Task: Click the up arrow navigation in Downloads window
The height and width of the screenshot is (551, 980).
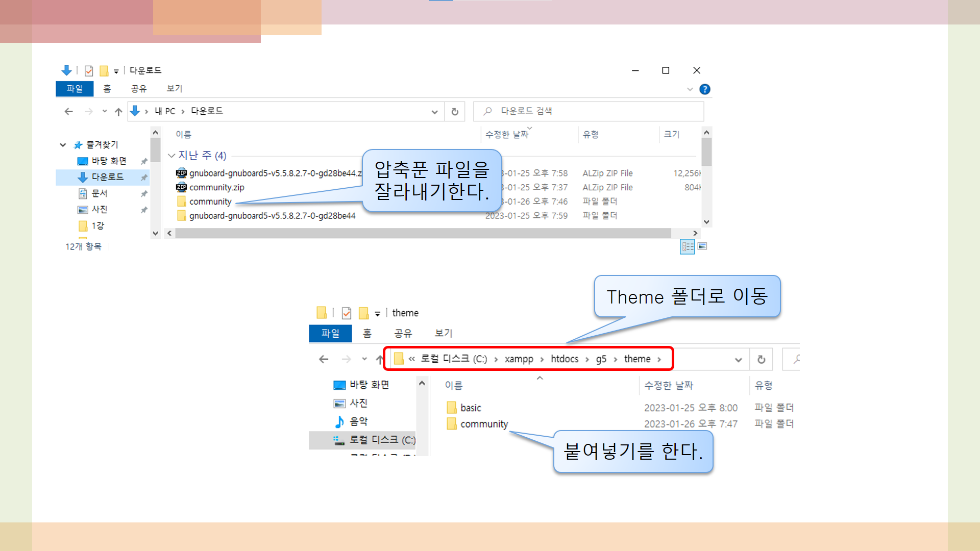Action: click(118, 112)
